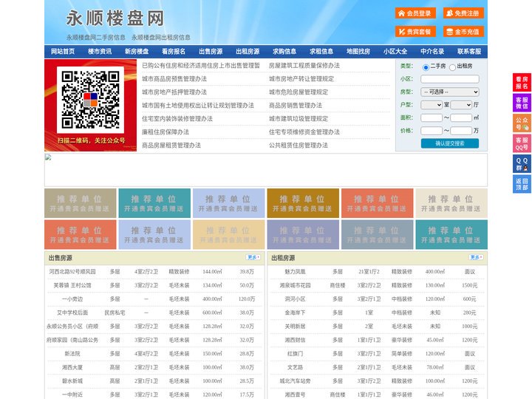
Task: Open 新房楼盘 navigation item
Action: [137, 52]
